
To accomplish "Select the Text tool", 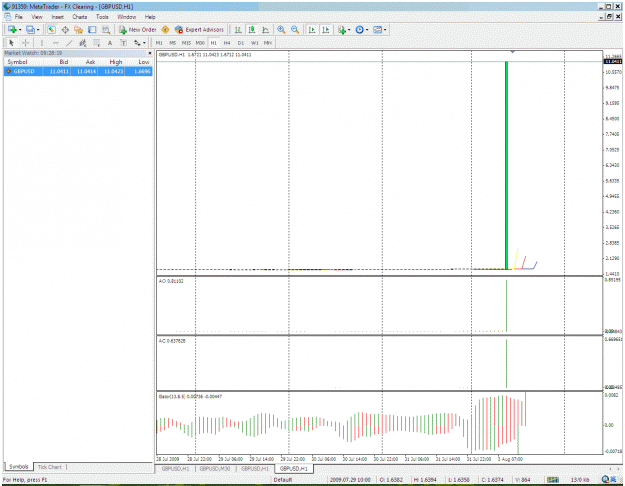I will [110, 43].
